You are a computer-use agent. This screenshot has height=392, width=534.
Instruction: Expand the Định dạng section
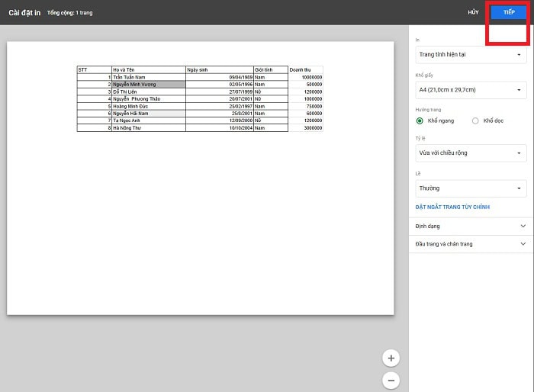coord(428,226)
